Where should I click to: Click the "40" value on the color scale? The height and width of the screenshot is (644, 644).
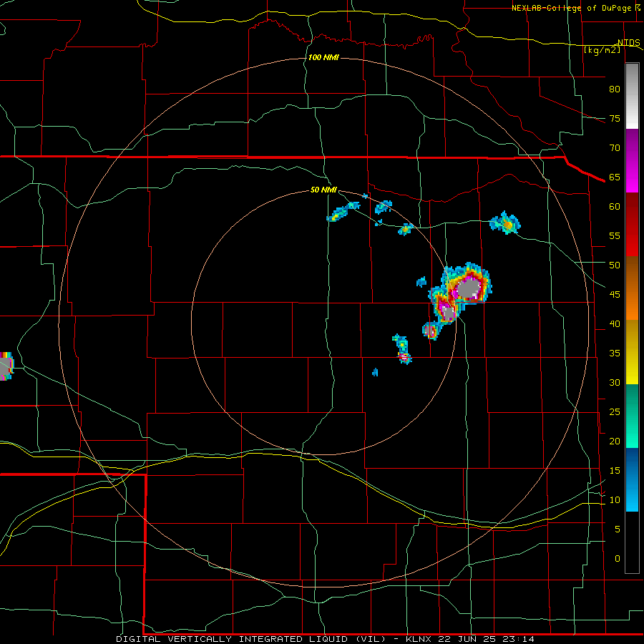tap(615, 324)
